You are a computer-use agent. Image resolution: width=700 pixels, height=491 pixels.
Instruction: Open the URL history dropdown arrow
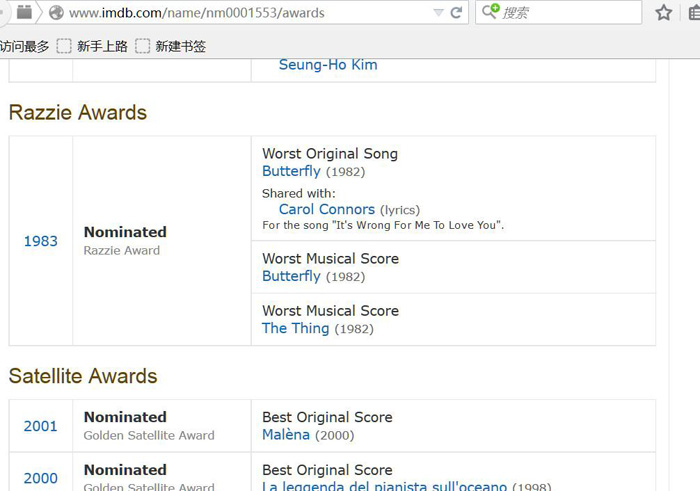(x=438, y=12)
